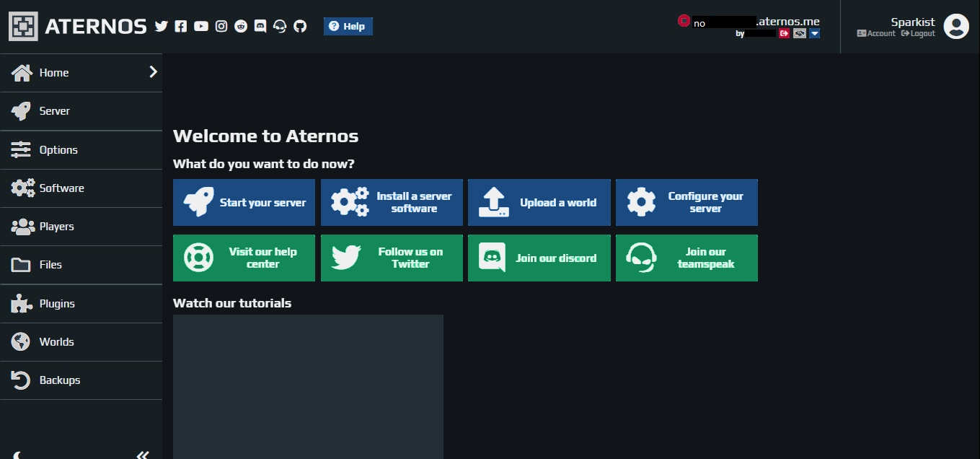Open the Facebook icon in the header
Screen dimensions: 980x459
tap(181, 26)
